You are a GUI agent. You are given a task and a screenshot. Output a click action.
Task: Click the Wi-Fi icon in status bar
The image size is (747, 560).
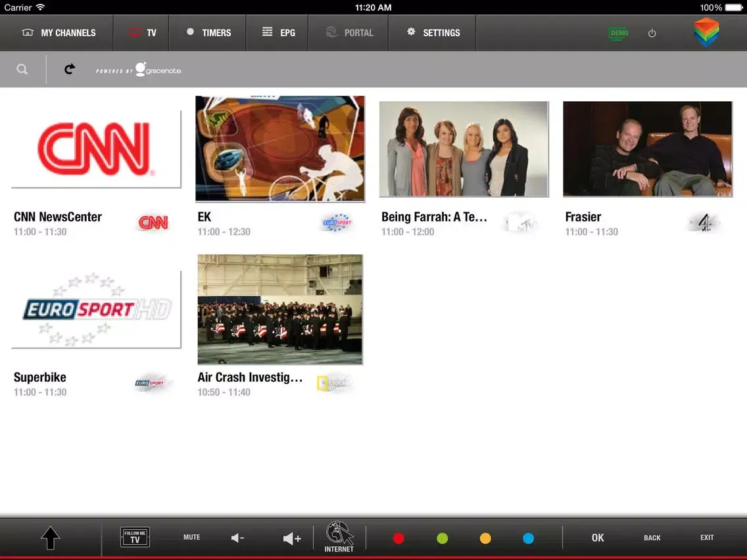[x=41, y=7]
